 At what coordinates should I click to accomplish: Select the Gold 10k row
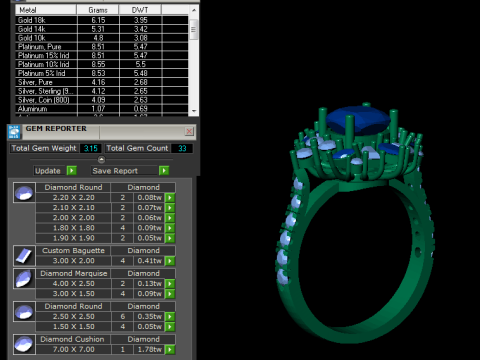tap(102, 38)
